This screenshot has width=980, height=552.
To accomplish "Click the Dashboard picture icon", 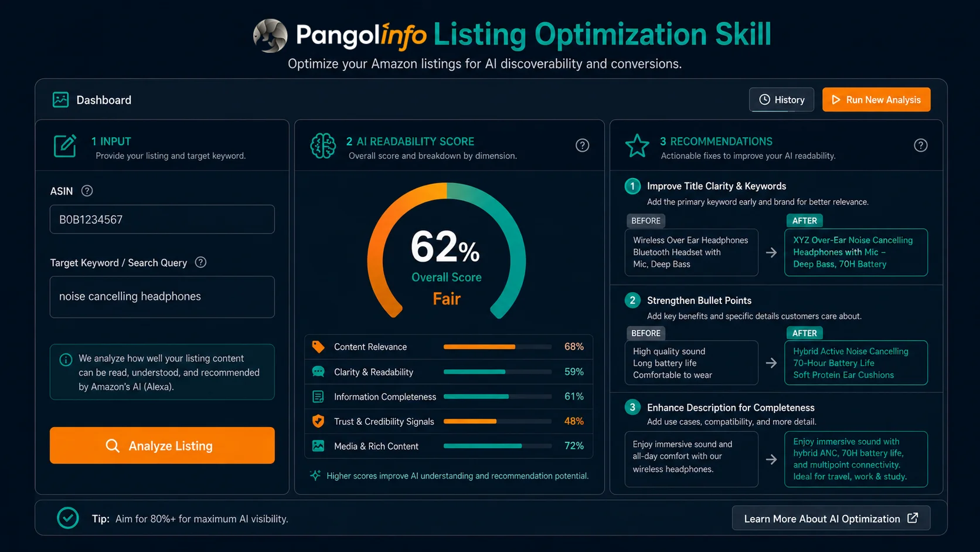I will coord(60,100).
